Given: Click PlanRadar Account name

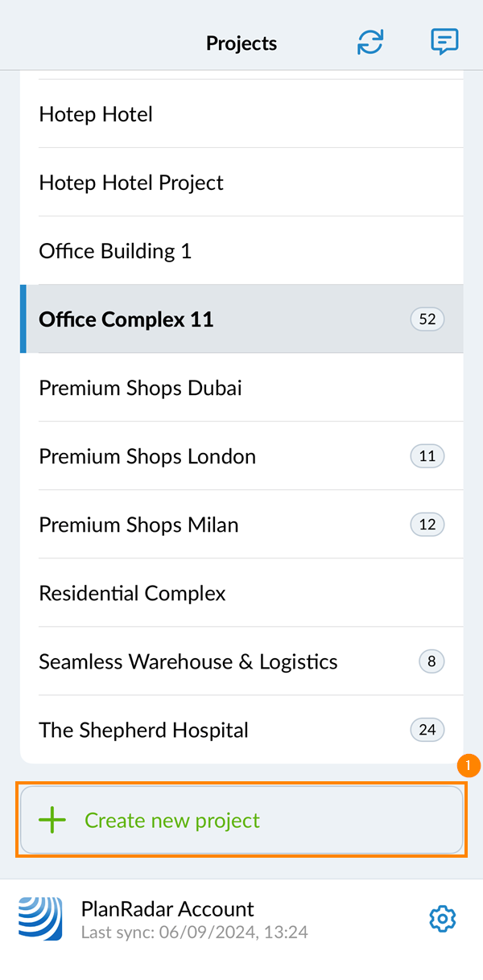Looking at the screenshot, I should 167,909.
